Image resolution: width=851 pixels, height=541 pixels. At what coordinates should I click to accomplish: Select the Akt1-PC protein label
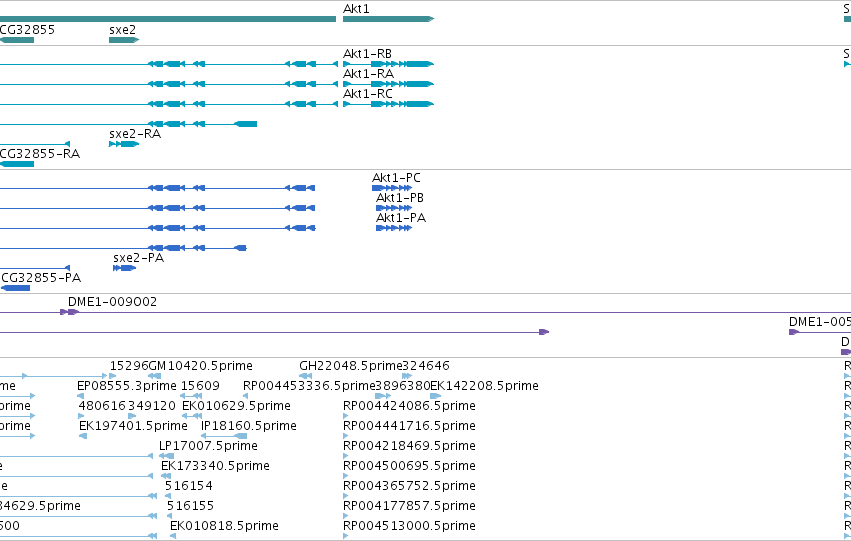(x=396, y=178)
